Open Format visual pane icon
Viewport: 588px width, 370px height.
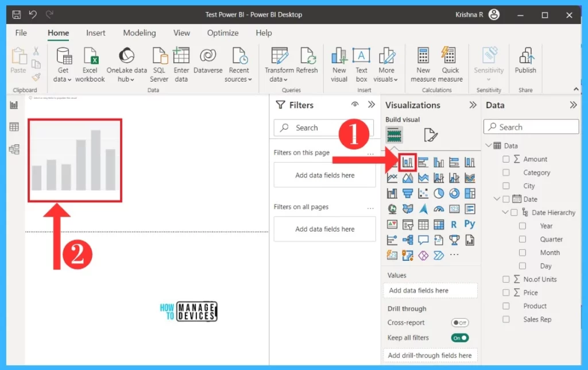click(430, 134)
